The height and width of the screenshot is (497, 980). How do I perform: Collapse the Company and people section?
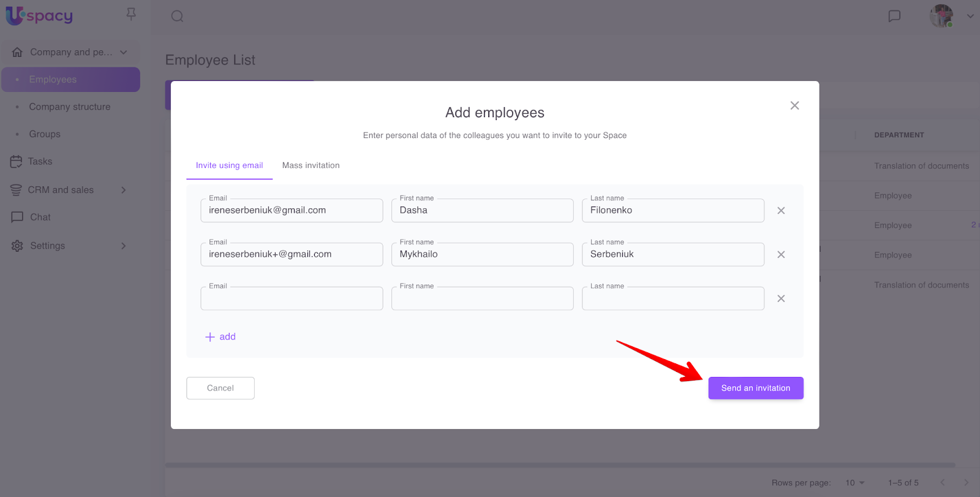pyautogui.click(x=124, y=53)
